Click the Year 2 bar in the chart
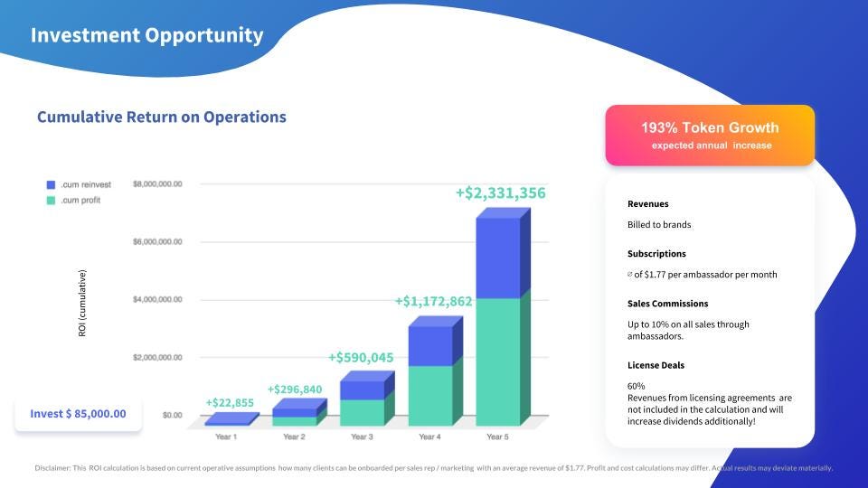The height and width of the screenshot is (488, 868). pos(299,412)
